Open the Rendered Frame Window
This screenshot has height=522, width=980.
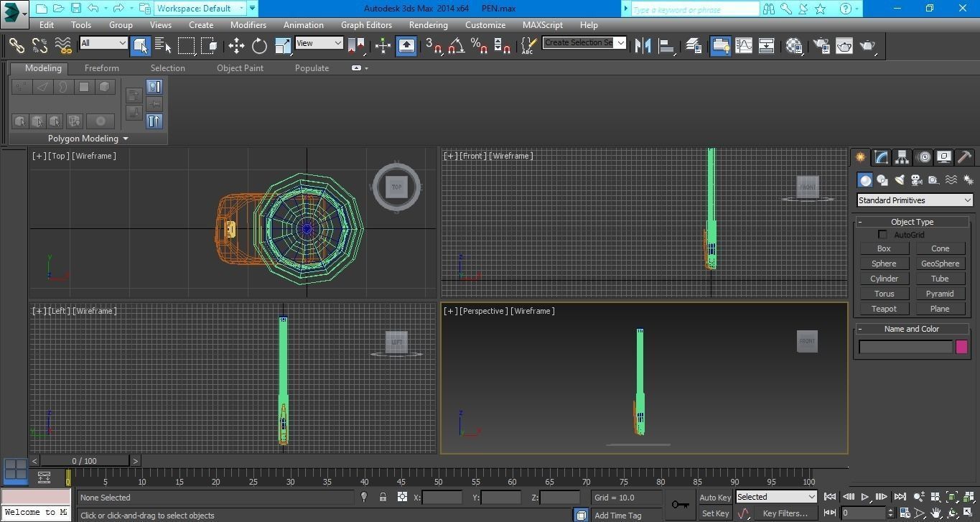point(844,46)
